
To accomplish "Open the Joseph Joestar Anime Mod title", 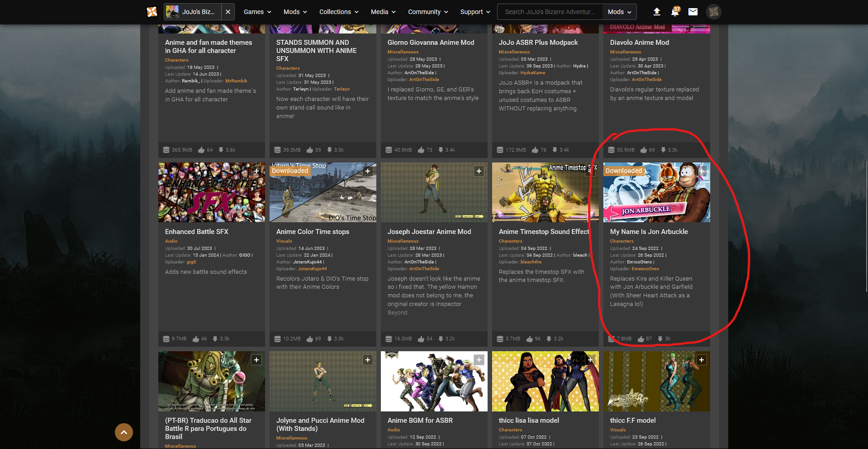I will pyautogui.click(x=429, y=232).
